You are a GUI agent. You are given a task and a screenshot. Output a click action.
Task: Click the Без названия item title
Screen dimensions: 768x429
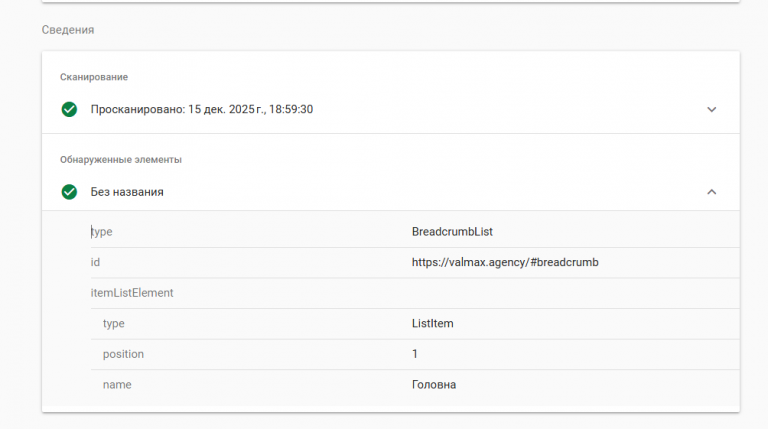pyautogui.click(x=127, y=191)
